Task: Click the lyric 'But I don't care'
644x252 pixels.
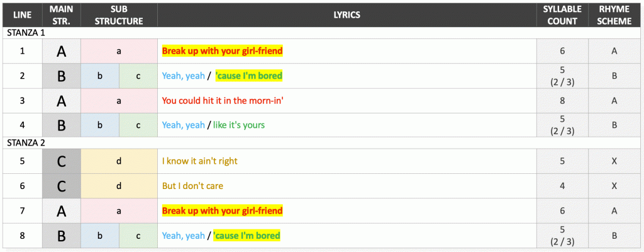Action: (192, 186)
